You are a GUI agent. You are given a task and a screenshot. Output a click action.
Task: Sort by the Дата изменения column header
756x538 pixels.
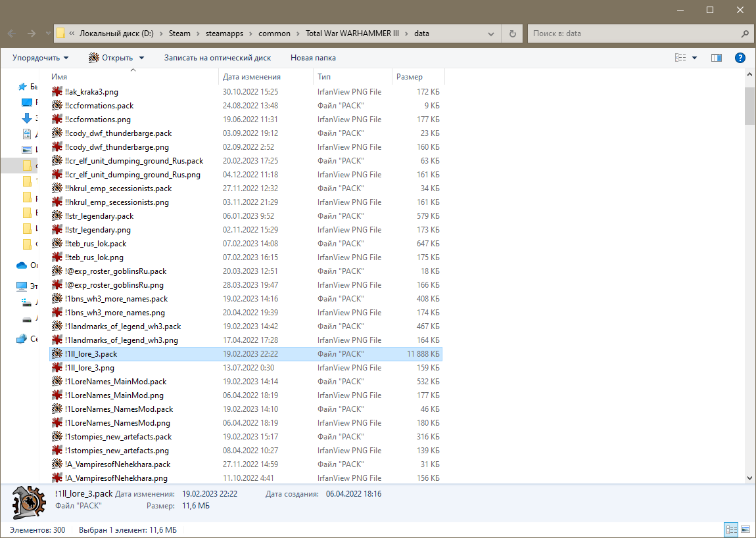[266, 77]
